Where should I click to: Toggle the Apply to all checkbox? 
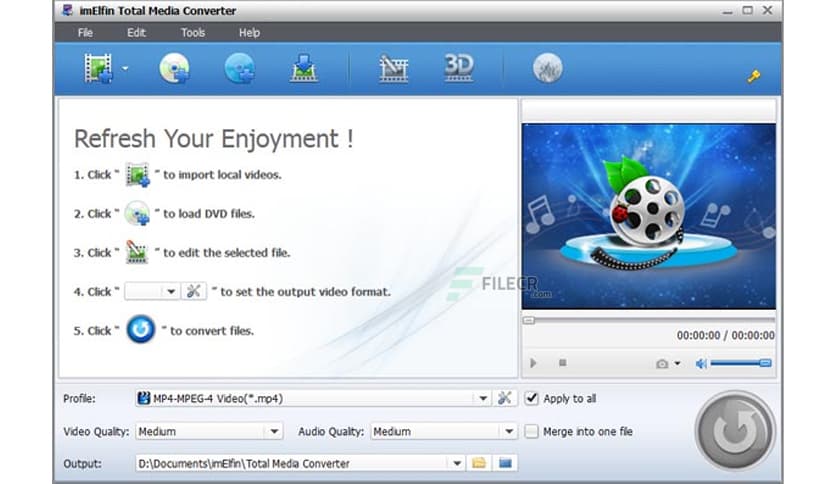531,398
